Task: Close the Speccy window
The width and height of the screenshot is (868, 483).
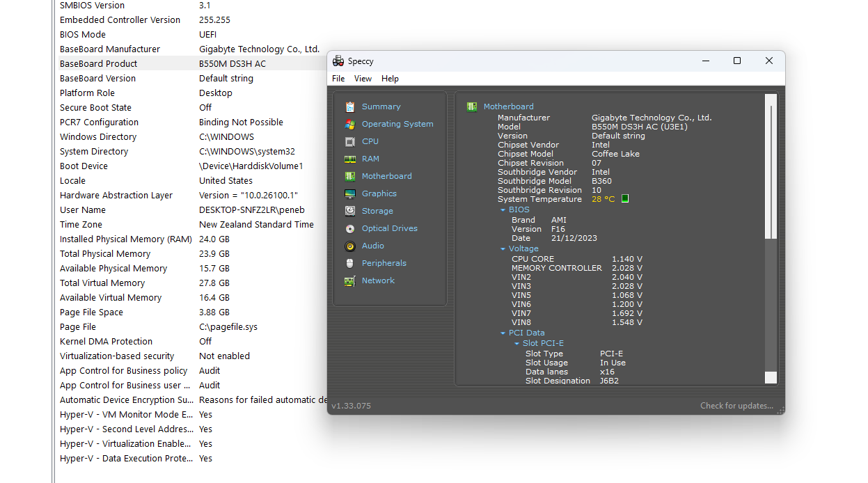Action: [769, 61]
